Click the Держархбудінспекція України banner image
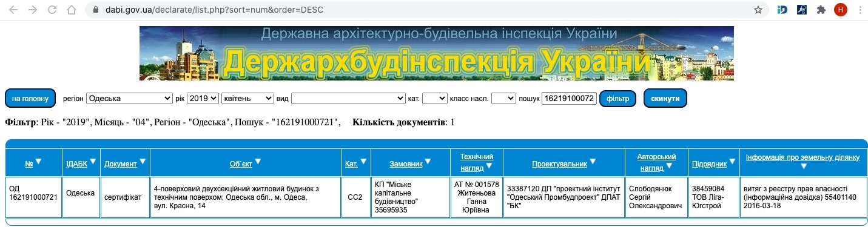 [x=436, y=53]
